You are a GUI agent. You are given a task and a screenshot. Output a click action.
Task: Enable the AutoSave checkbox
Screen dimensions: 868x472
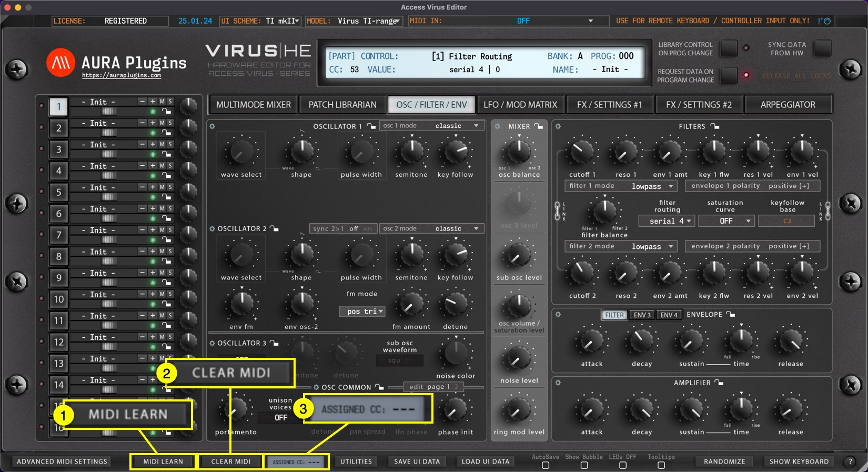click(x=546, y=465)
